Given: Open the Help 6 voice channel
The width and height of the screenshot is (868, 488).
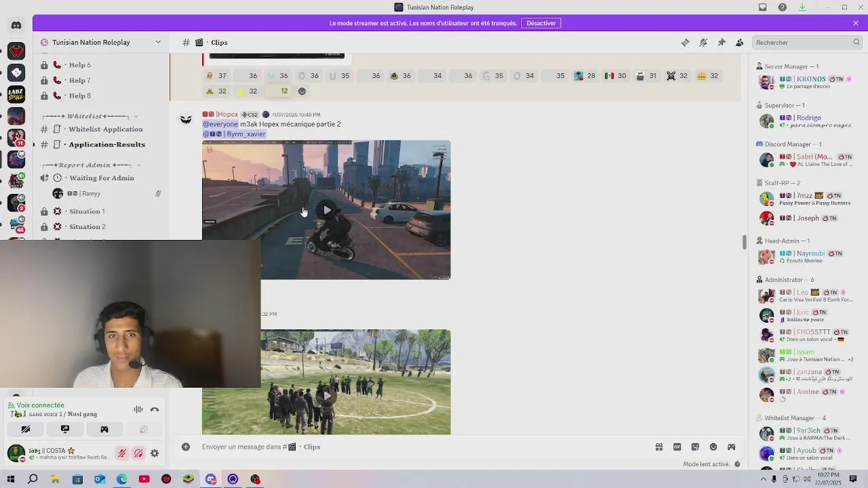Looking at the screenshot, I should (100, 65).
